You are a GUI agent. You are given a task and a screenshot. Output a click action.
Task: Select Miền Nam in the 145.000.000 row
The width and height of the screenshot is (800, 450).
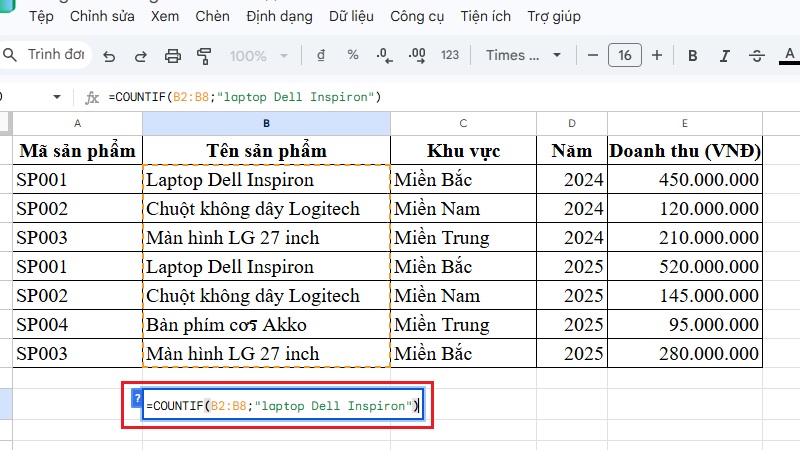click(x=463, y=295)
